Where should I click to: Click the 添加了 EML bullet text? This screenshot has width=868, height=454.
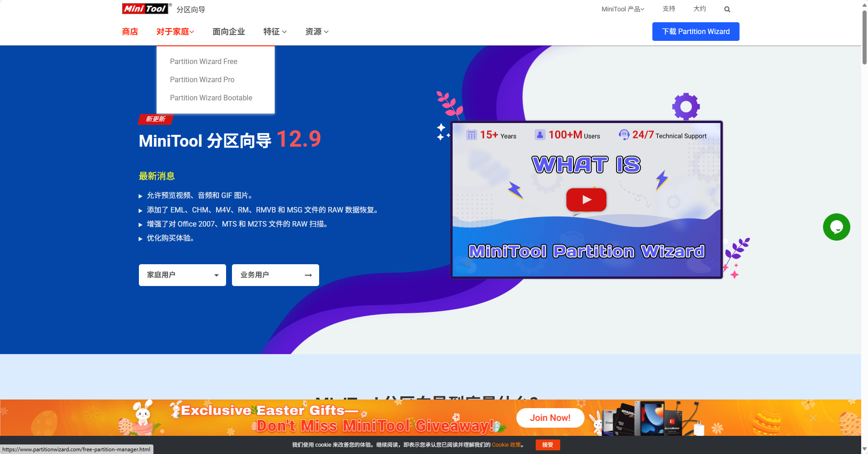click(x=262, y=210)
